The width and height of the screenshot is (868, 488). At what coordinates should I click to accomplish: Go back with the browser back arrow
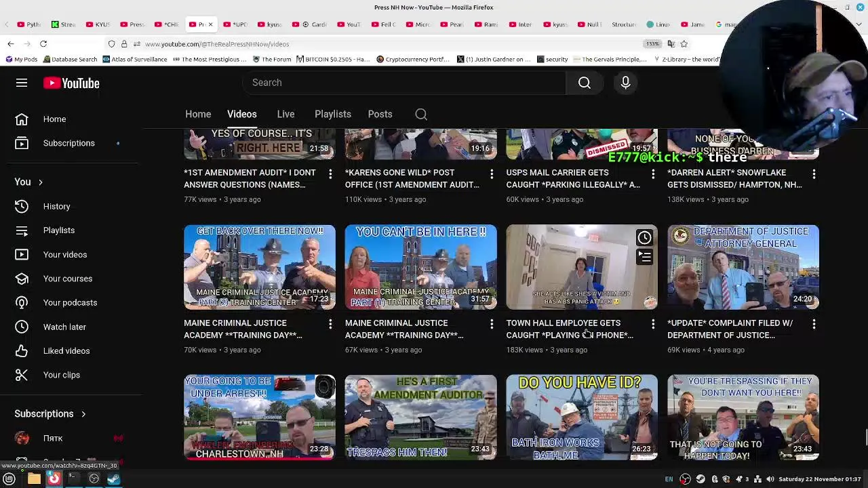pyautogui.click(x=11, y=44)
